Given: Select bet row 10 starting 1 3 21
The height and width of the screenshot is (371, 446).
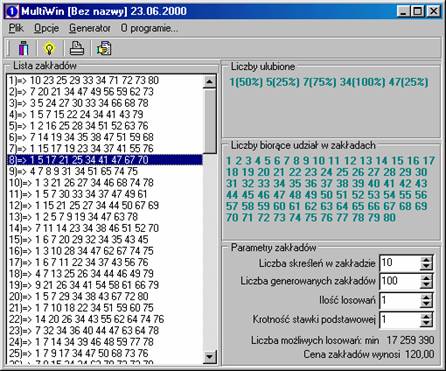Looking at the screenshot, I should tap(105, 183).
